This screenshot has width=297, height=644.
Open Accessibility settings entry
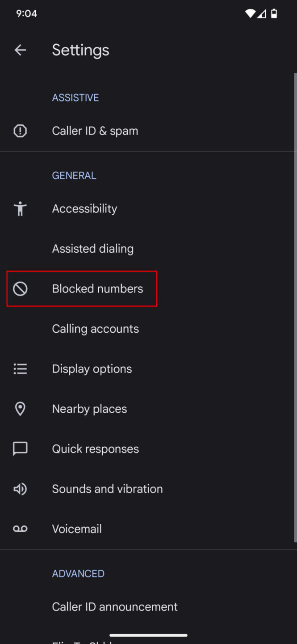(x=84, y=208)
